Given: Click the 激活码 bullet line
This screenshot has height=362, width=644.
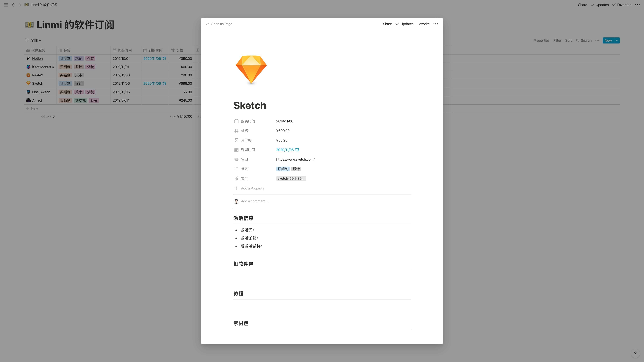Looking at the screenshot, I should pyautogui.click(x=247, y=230).
